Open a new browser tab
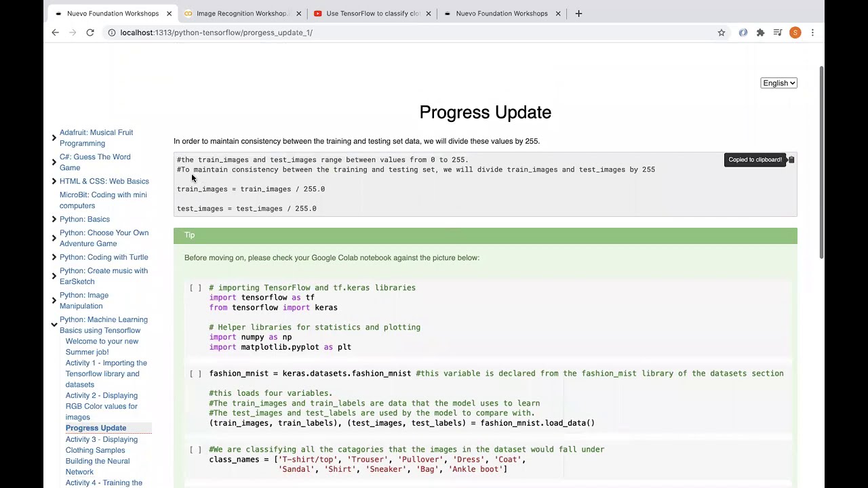This screenshot has width=868, height=488. pos(578,14)
